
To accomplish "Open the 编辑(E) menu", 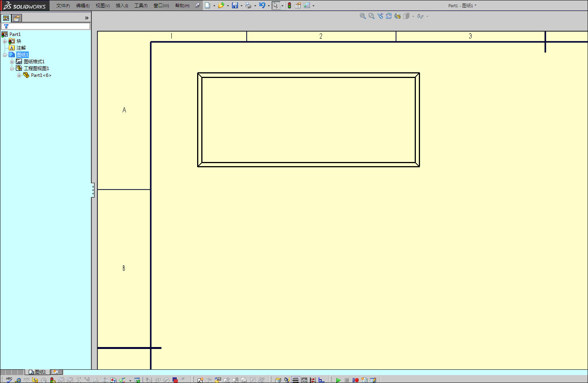I will (x=83, y=6).
